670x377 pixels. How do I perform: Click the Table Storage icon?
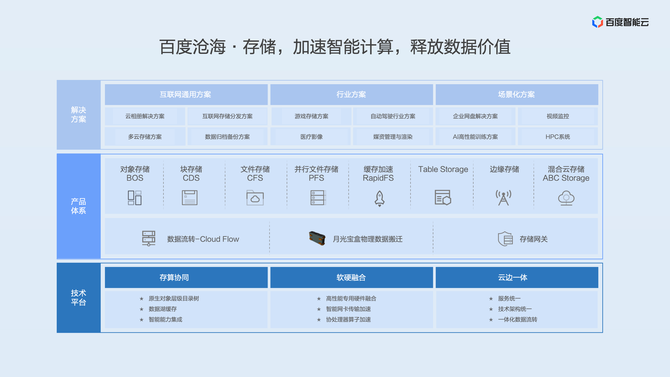click(x=443, y=197)
